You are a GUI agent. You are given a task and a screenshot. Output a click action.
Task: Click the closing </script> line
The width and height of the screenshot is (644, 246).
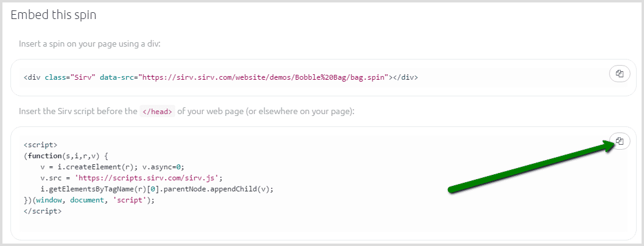pos(42,212)
